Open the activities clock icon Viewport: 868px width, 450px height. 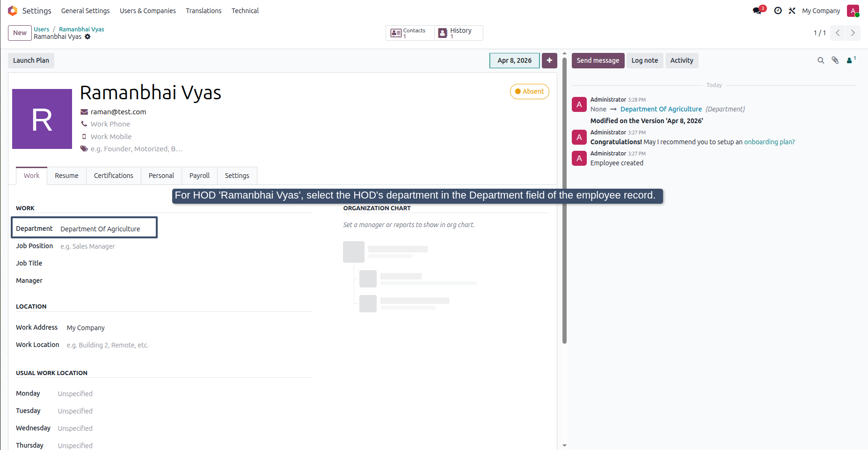(x=778, y=10)
